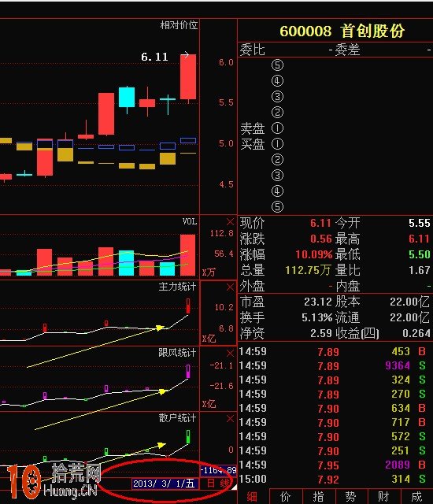The image size is (433, 504).
Task: Close the 跟风统计 indicator panel
Action: (230, 354)
